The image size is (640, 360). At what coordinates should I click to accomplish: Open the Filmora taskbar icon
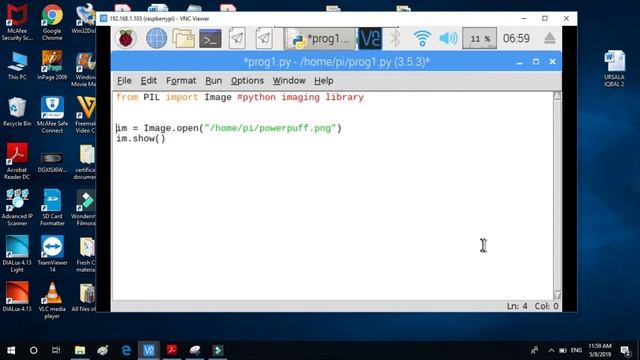(x=218, y=350)
